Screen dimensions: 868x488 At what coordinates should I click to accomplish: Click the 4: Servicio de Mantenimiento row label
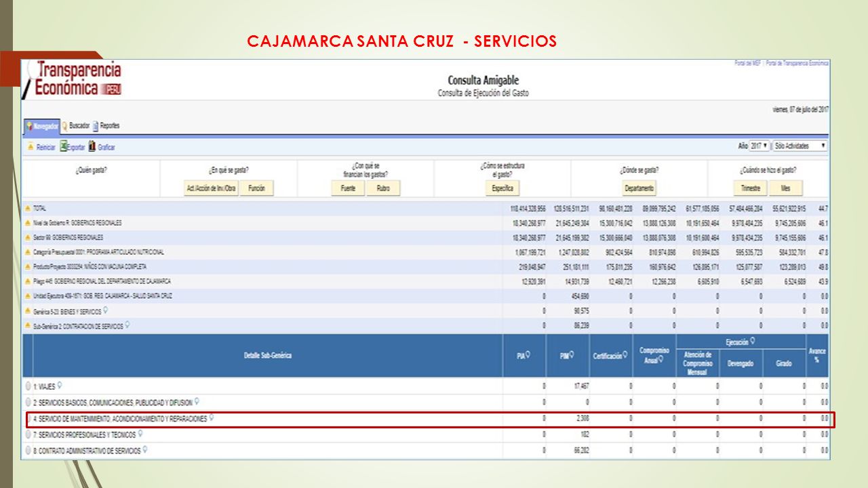121,418
